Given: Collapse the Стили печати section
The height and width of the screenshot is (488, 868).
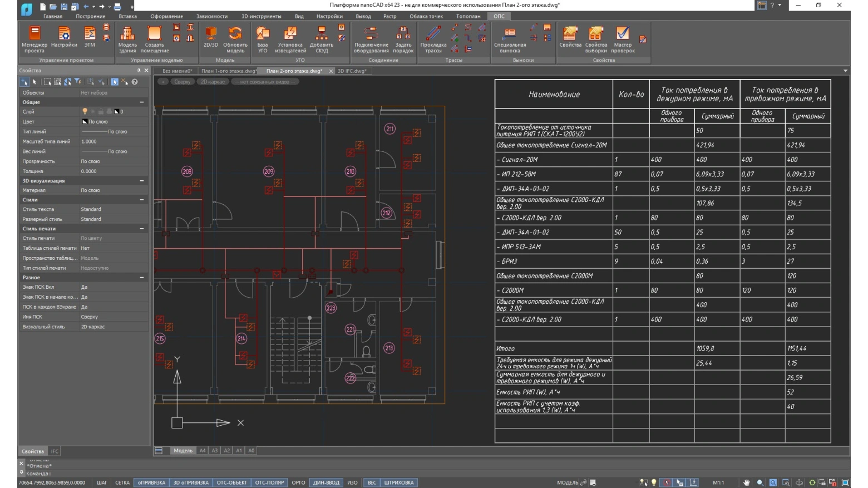Looking at the screenshot, I should pos(142,229).
